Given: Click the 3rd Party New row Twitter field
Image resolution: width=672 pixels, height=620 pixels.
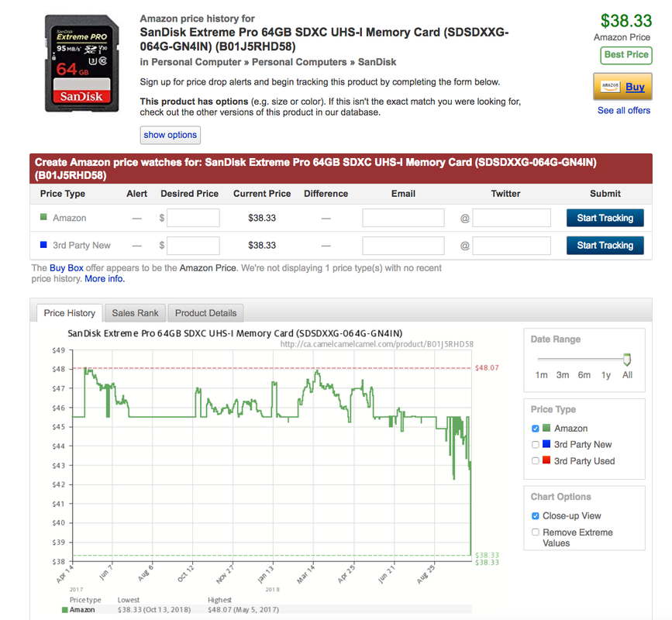Looking at the screenshot, I should click(512, 246).
